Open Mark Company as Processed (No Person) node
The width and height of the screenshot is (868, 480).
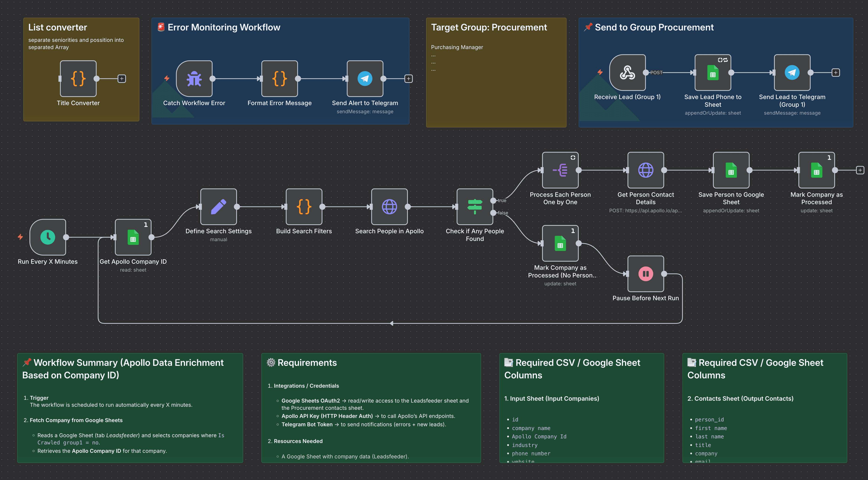click(x=560, y=243)
